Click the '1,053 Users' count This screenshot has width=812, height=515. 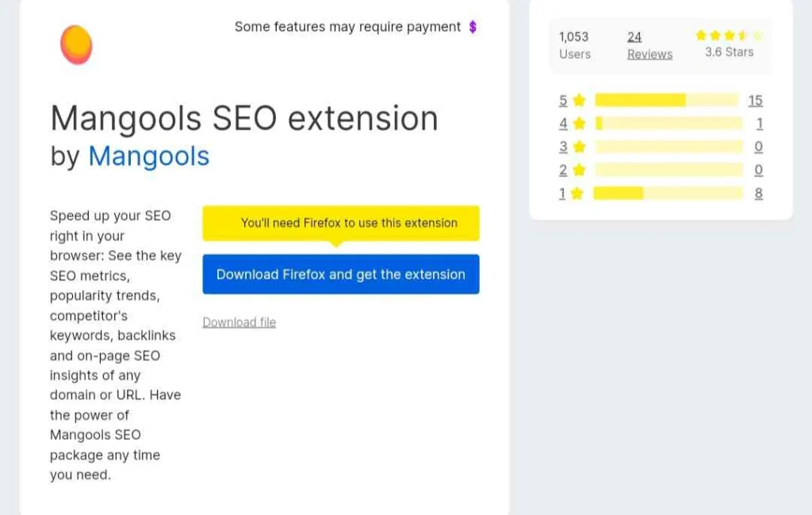[574, 45]
